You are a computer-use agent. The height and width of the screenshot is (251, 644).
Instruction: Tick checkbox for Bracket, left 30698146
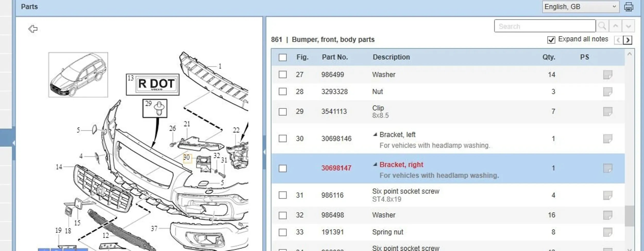coord(283,139)
